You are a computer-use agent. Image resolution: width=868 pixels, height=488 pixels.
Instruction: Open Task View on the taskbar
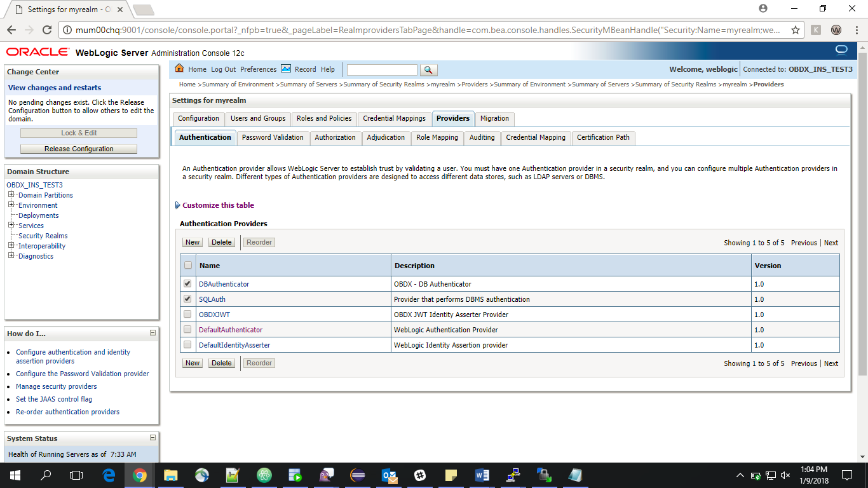[76, 475]
